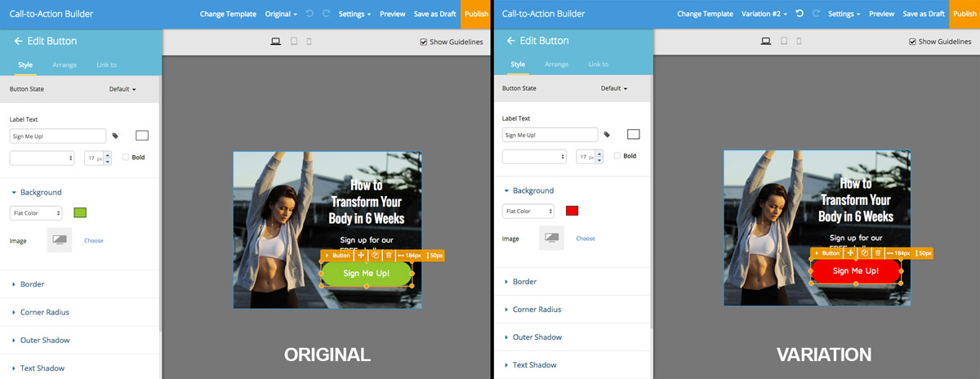Select desktop preview icon in the Original panel

(275, 41)
